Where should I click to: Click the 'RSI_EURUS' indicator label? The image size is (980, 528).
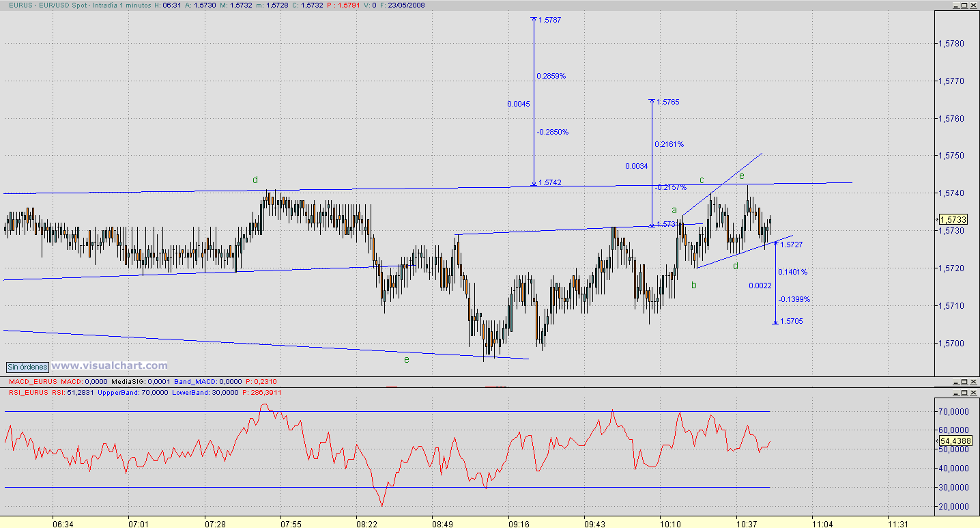tap(29, 393)
